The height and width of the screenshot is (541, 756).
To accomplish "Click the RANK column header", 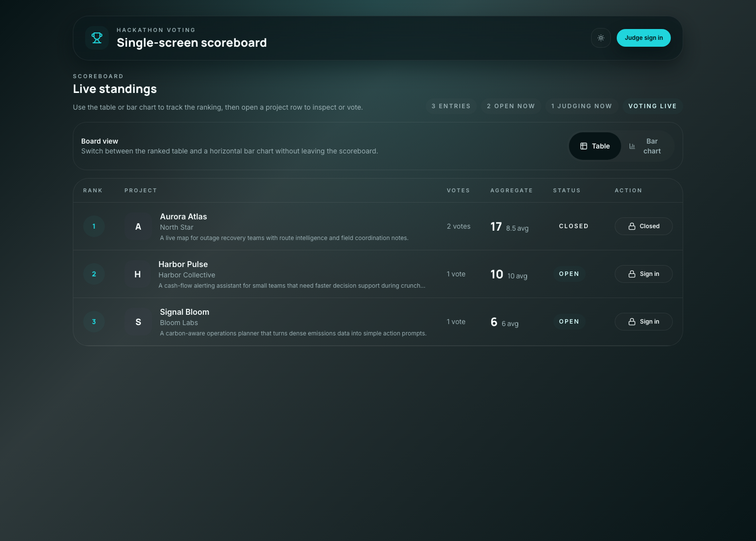I will coord(93,190).
